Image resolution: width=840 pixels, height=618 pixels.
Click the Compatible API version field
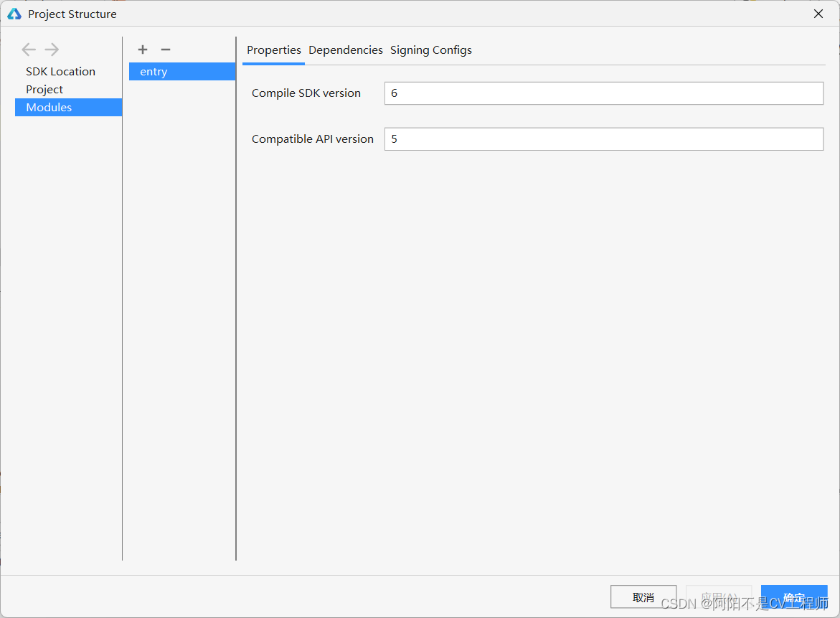(603, 139)
